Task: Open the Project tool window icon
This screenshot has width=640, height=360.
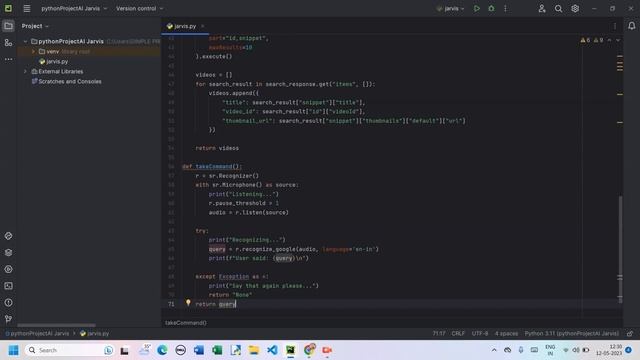Action: click(8, 26)
